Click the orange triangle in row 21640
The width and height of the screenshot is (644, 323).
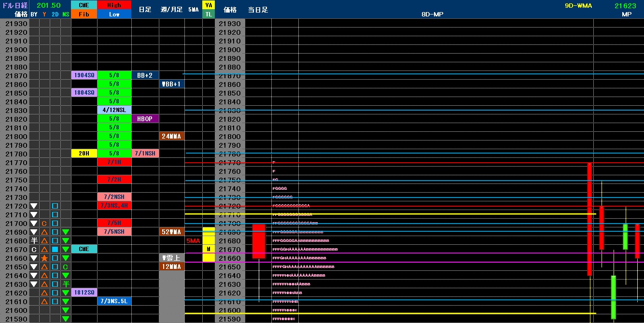(x=44, y=276)
